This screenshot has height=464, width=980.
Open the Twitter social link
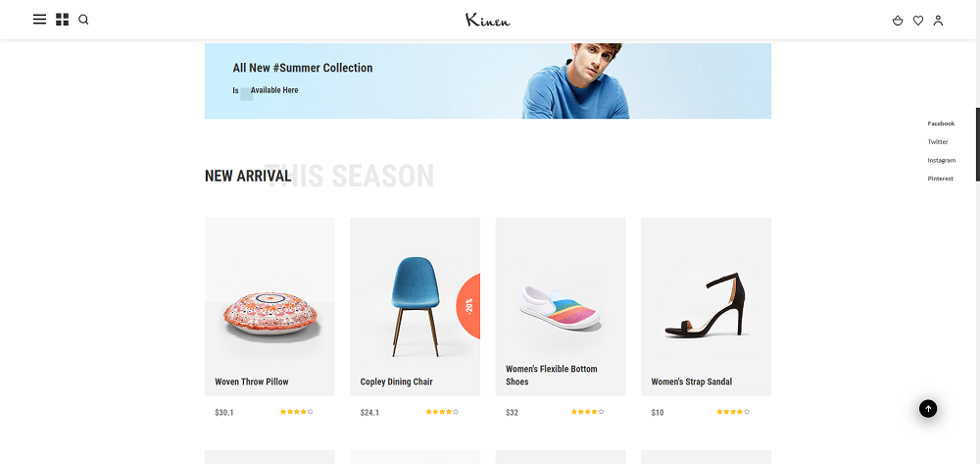coord(938,142)
